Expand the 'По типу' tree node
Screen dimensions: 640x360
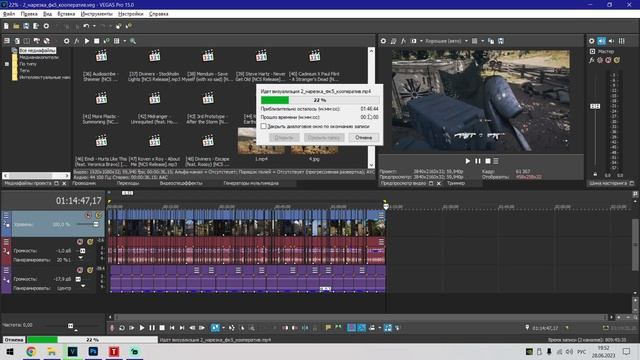coord(7,64)
